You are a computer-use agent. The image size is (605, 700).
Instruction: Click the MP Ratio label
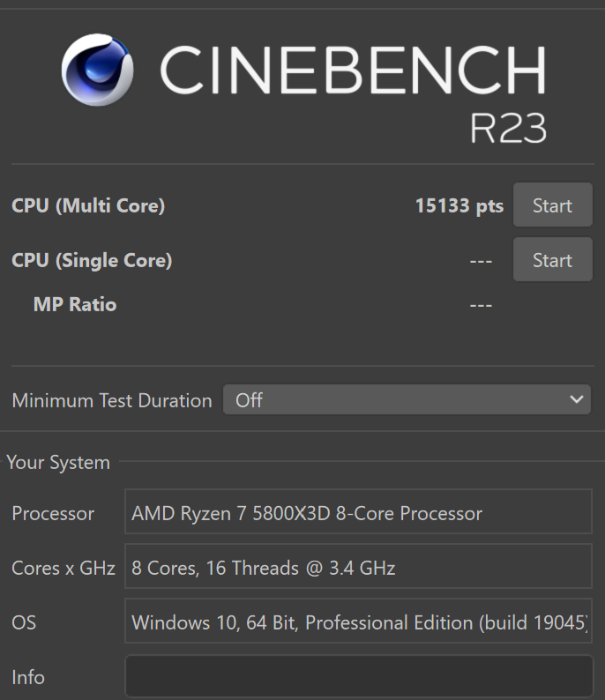75,305
